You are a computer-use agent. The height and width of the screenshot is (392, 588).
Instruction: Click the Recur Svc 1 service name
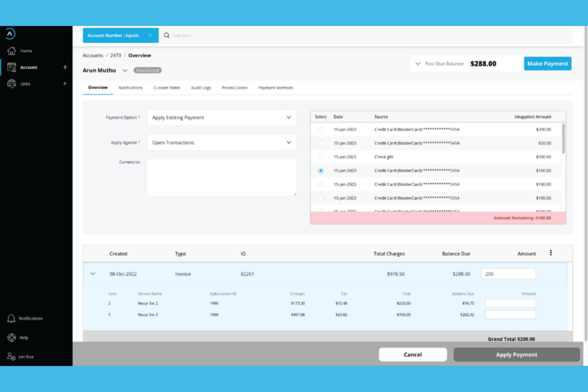pyautogui.click(x=148, y=315)
